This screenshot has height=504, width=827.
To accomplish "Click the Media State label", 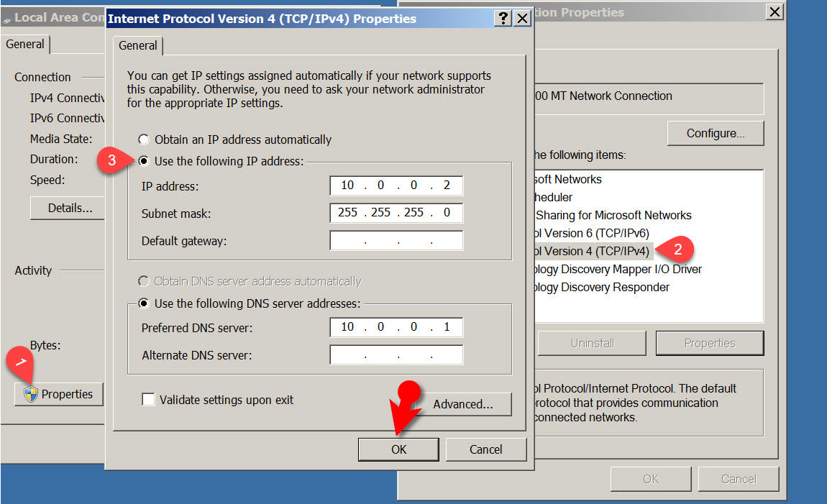I will (x=61, y=139).
